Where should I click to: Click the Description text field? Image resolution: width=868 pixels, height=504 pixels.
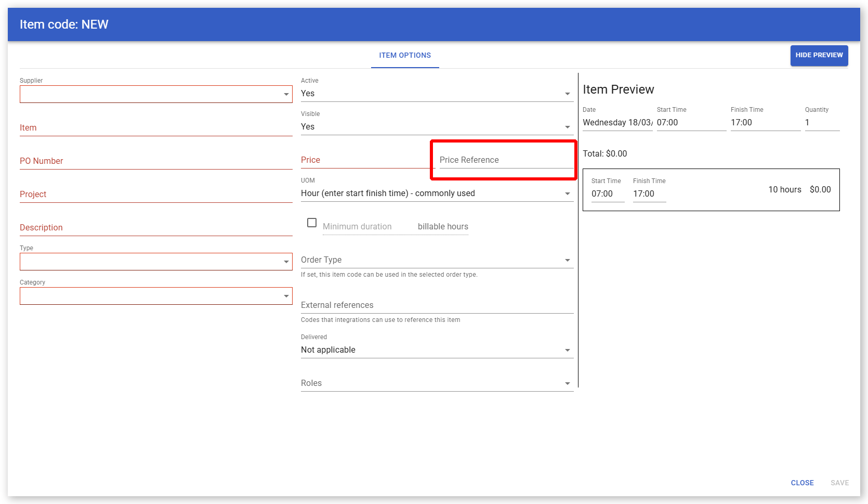click(155, 228)
